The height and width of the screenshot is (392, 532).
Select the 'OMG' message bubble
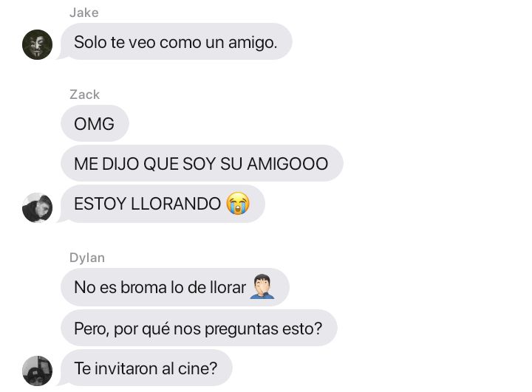95,123
